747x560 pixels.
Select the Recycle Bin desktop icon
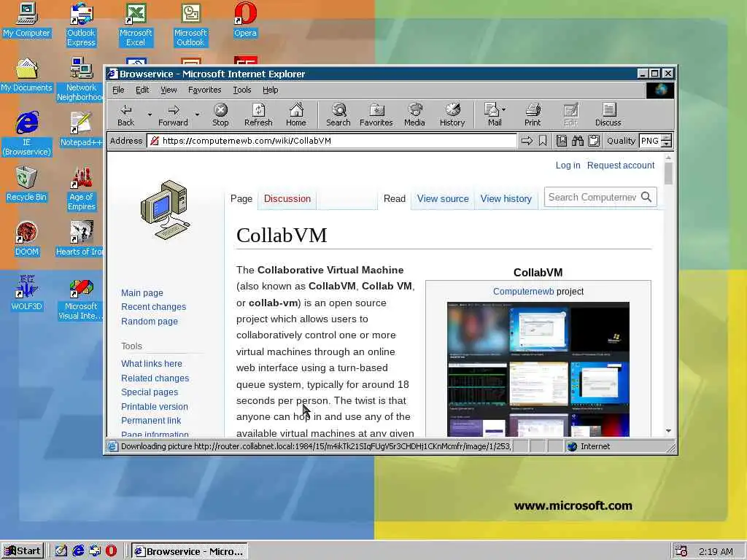point(26,184)
